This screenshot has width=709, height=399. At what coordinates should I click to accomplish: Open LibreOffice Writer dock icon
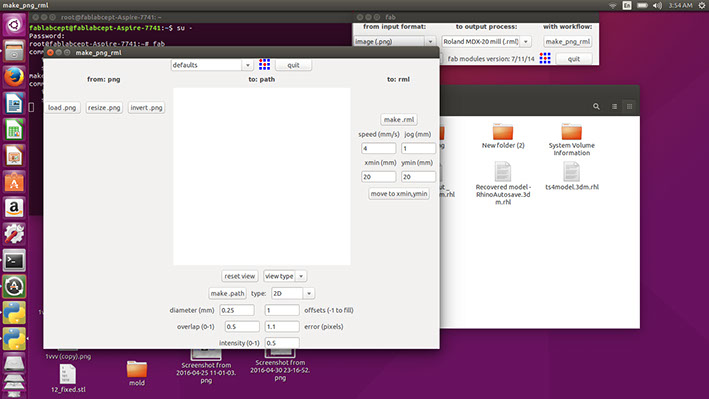14,104
